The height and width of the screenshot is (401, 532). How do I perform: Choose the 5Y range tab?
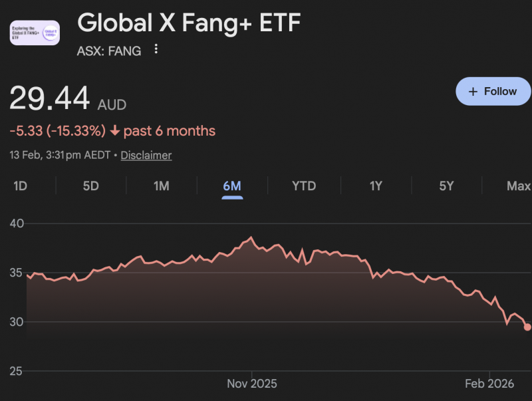pos(446,186)
